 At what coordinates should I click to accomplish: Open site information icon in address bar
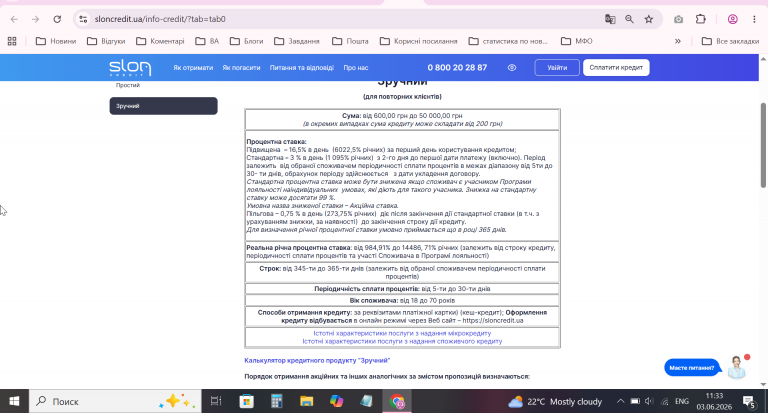[x=83, y=19]
